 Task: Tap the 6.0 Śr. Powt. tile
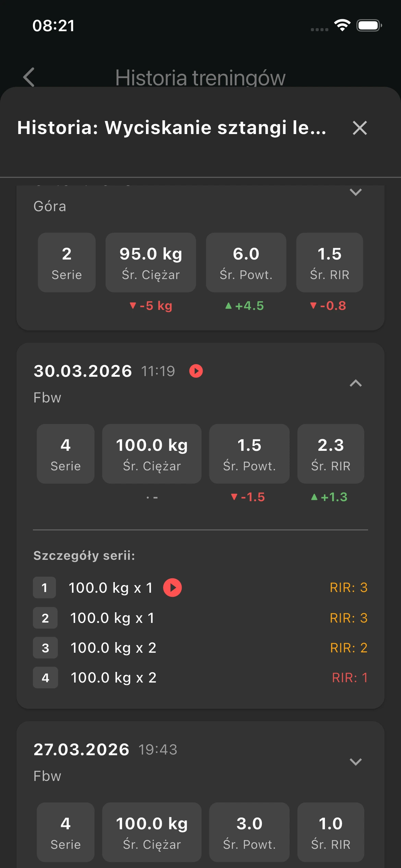point(246,263)
